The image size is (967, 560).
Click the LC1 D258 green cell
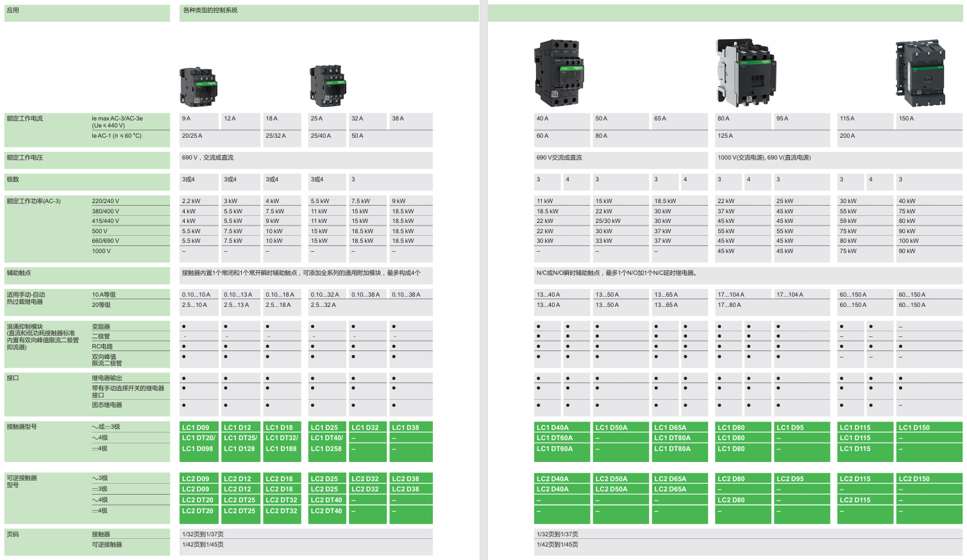point(326,449)
